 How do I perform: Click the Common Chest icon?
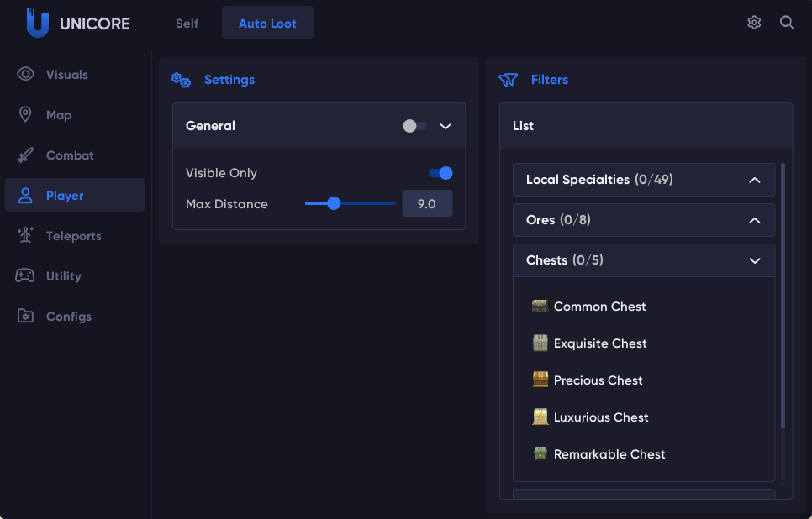pos(540,307)
